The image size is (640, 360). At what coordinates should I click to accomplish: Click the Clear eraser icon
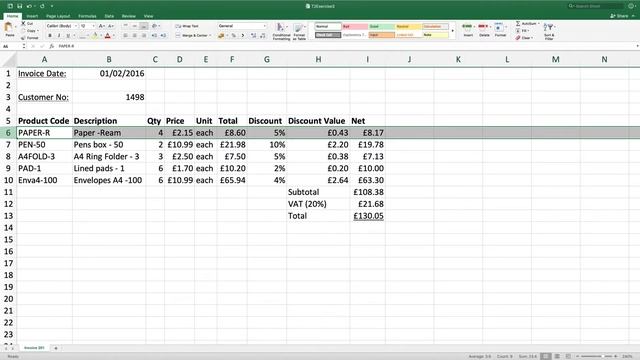[518, 38]
